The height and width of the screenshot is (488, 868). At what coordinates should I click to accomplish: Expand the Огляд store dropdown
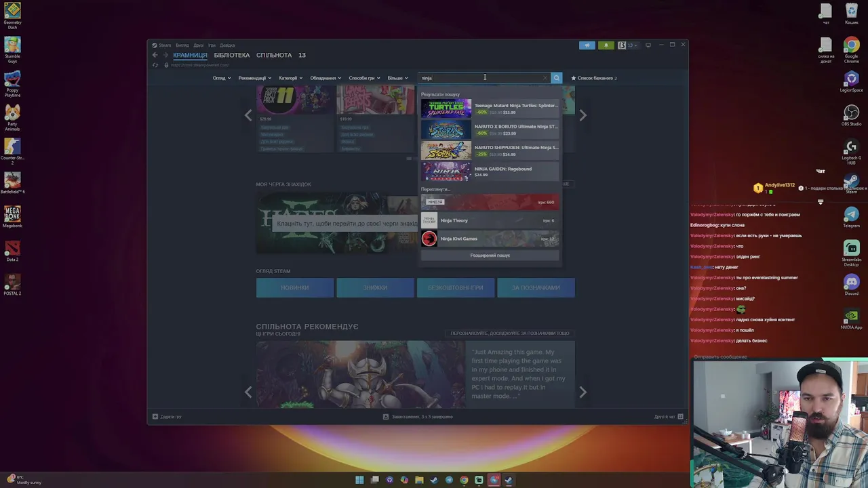tap(222, 78)
